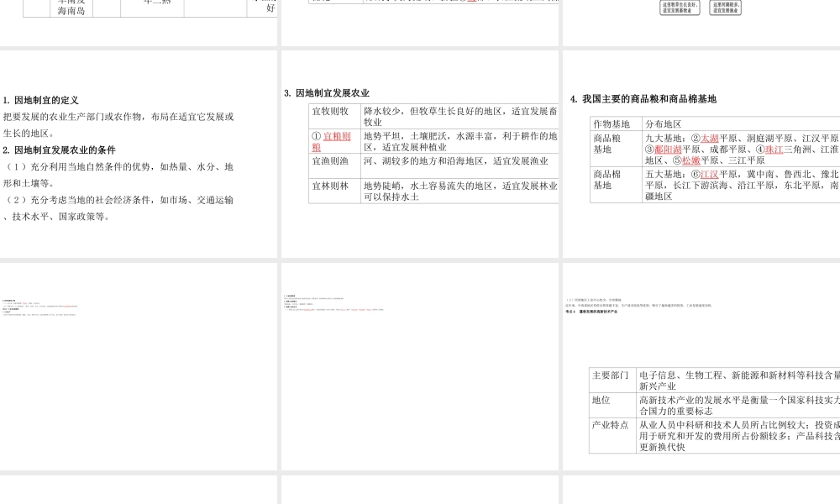
Task: Select the table cell 宜林则林
Action: [334, 191]
